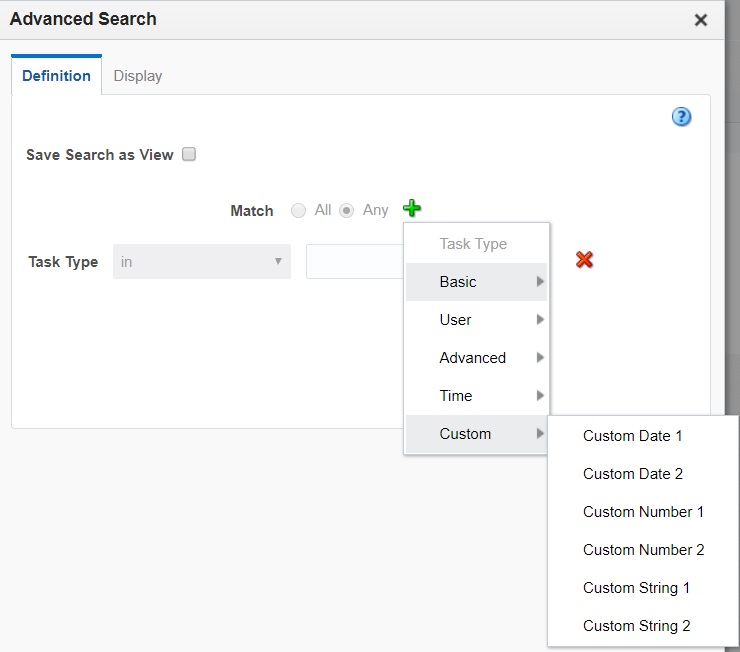The width and height of the screenshot is (740, 652).
Task: Select Custom Number 1 field
Action: point(643,512)
